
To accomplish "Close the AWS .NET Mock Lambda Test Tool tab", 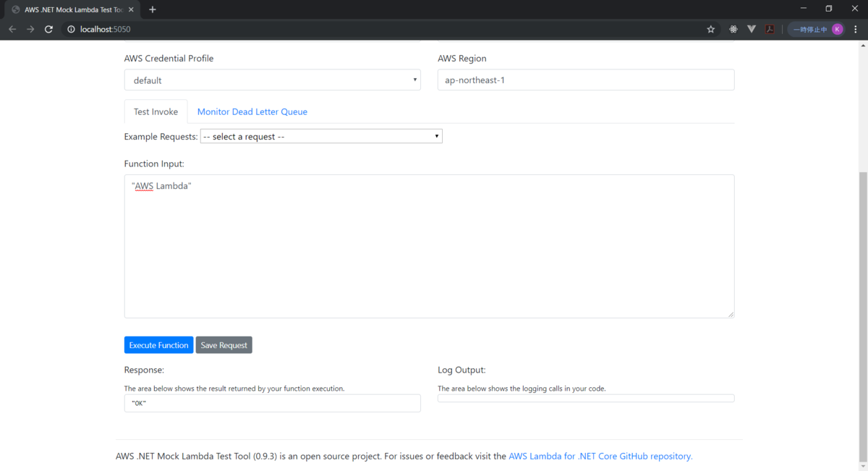I will point(131,9).
